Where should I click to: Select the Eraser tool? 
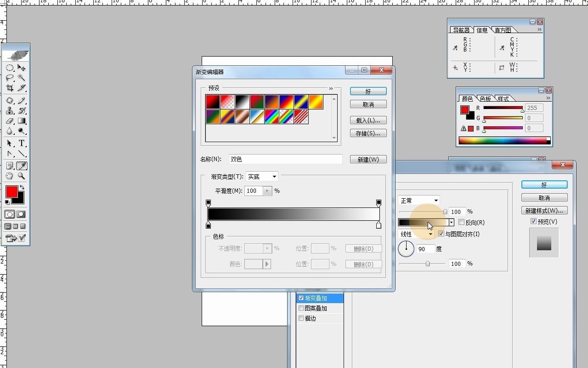click(10, 121)
